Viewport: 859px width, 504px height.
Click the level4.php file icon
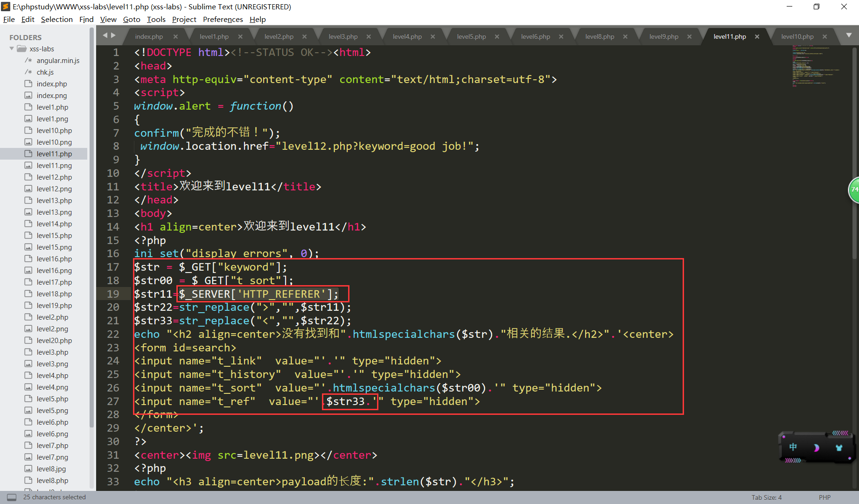coord(28,376)
